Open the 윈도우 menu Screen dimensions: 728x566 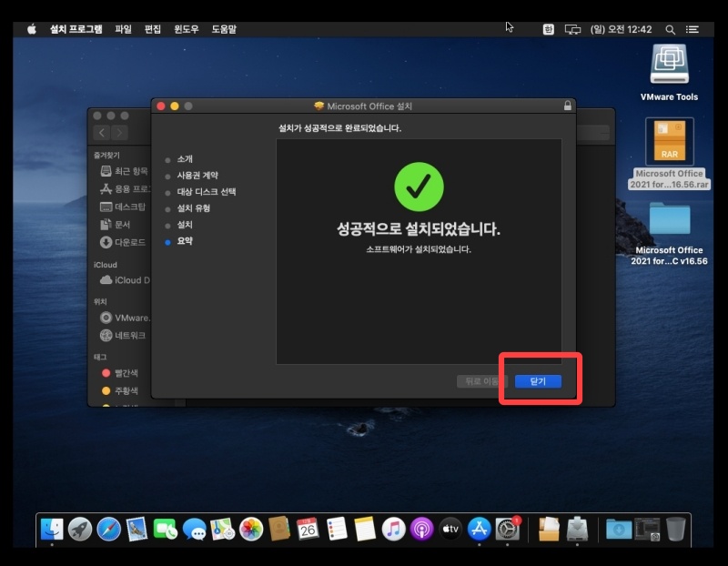click(x=187, y=29)
